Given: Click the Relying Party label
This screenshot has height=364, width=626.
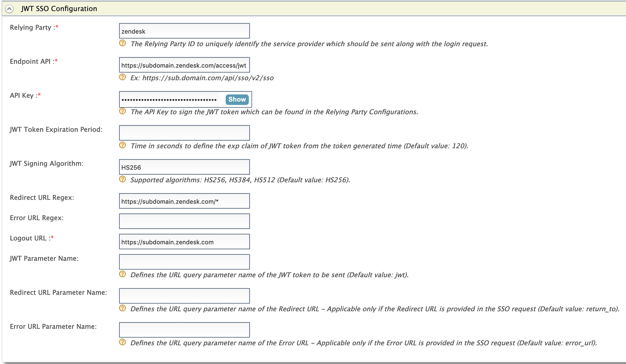Looking at the screenshot, I should pyautogui.click(x=34, y=27).
